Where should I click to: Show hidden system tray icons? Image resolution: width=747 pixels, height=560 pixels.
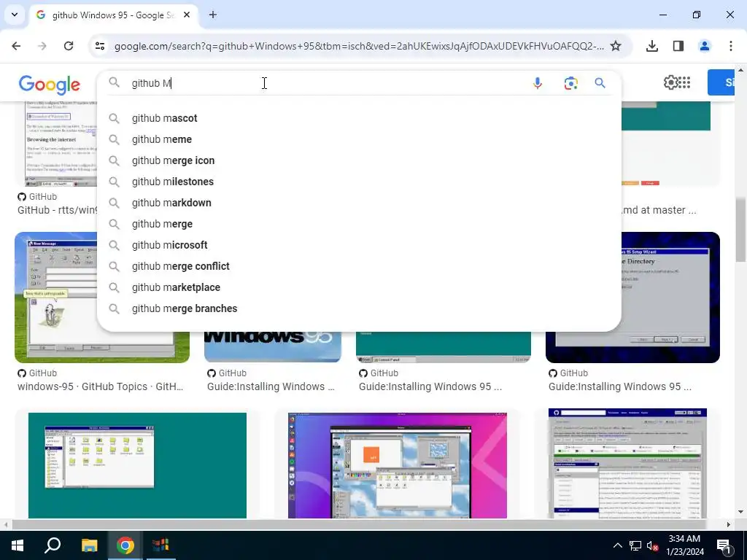coord(617,545)
